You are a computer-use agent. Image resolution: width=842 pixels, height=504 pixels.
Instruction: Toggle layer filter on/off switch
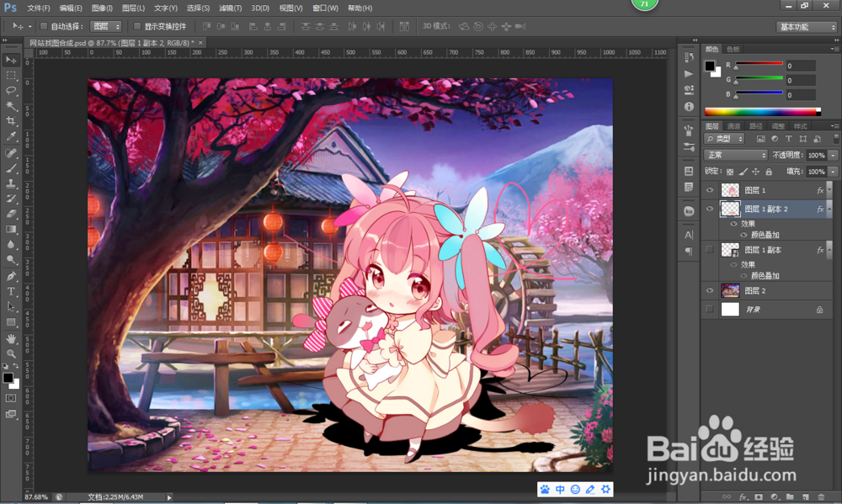836,139
